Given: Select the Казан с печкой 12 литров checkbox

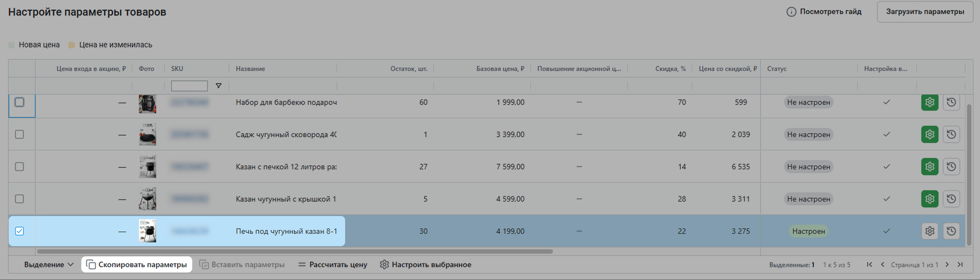Looking at the screenshot, I should click(19, 167).
